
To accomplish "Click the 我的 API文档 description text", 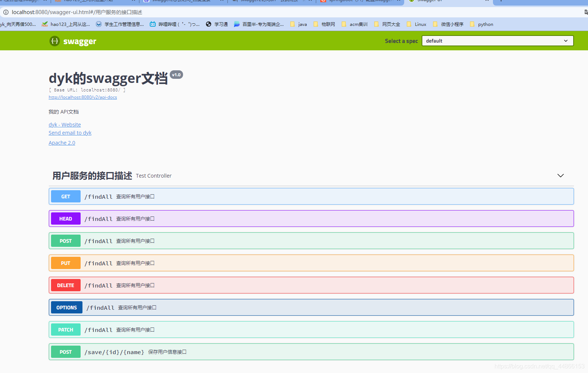I will 64,112.
